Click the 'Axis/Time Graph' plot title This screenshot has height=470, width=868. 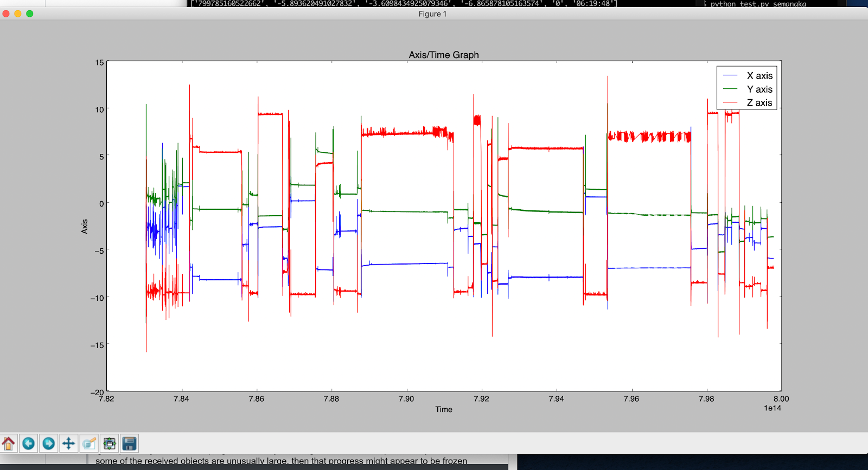pos(444,55)
